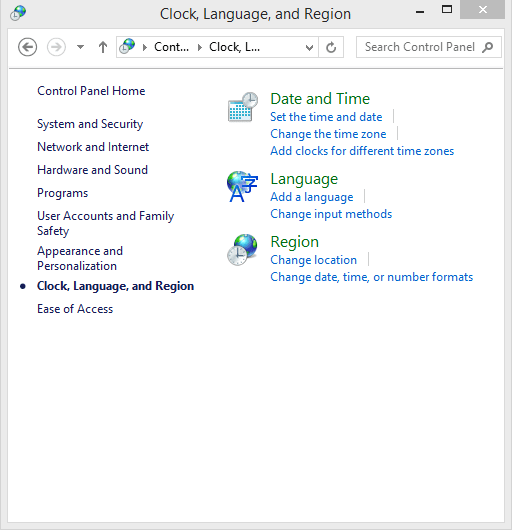The image size is (512, 532).
Task: Open System and Security category
Action: [x=90, y=124]
